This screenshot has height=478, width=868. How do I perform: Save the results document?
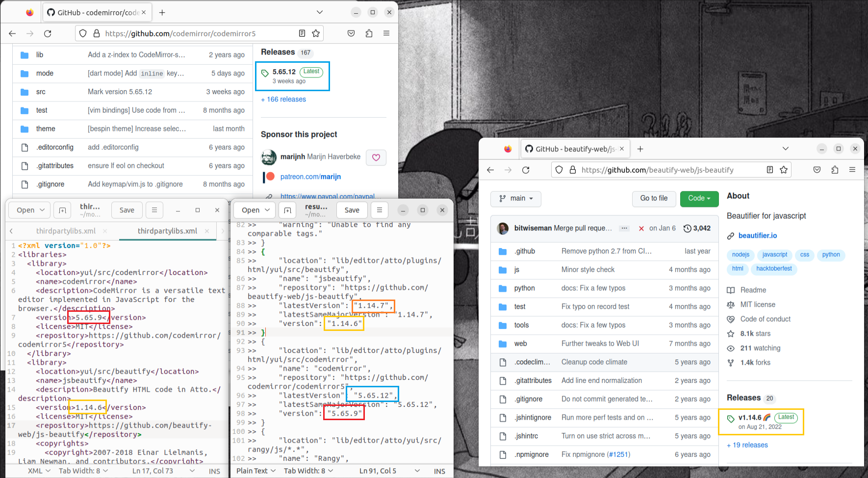click(352, 210)
